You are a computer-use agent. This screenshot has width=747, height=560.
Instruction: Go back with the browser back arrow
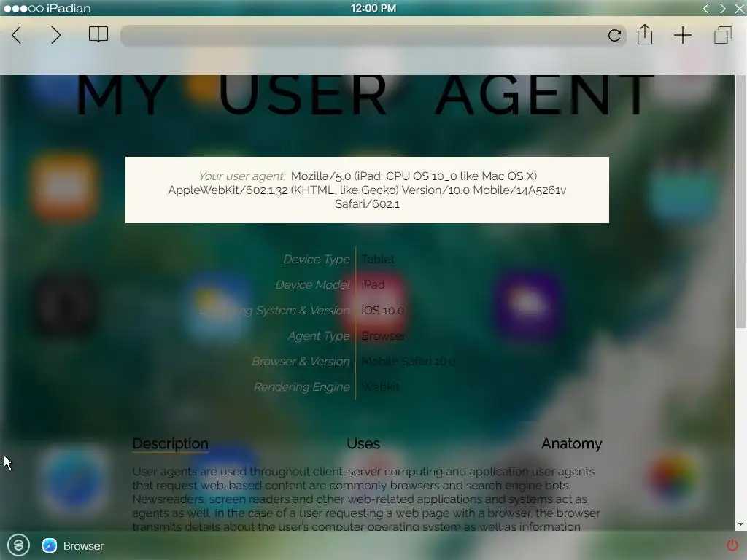point(16,35)
